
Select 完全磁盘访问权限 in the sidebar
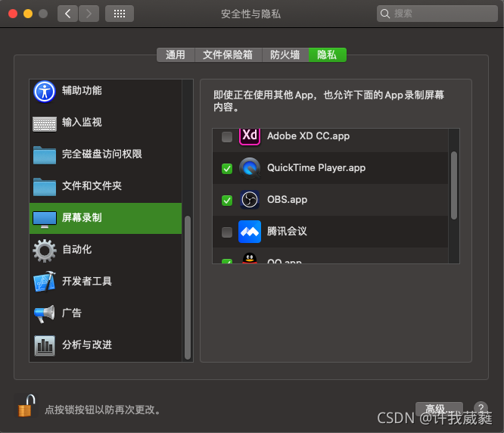click(105, 154)
